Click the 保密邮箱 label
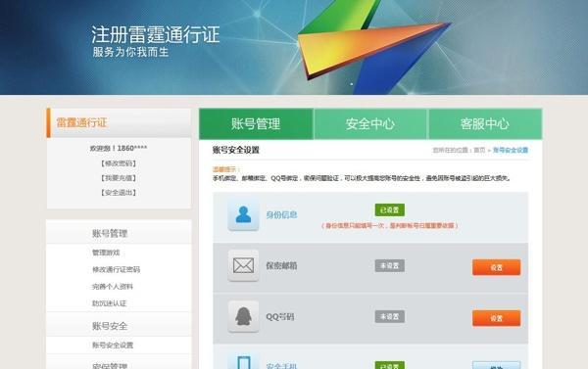Screen dimensions: 588x369 click(281, 265)
